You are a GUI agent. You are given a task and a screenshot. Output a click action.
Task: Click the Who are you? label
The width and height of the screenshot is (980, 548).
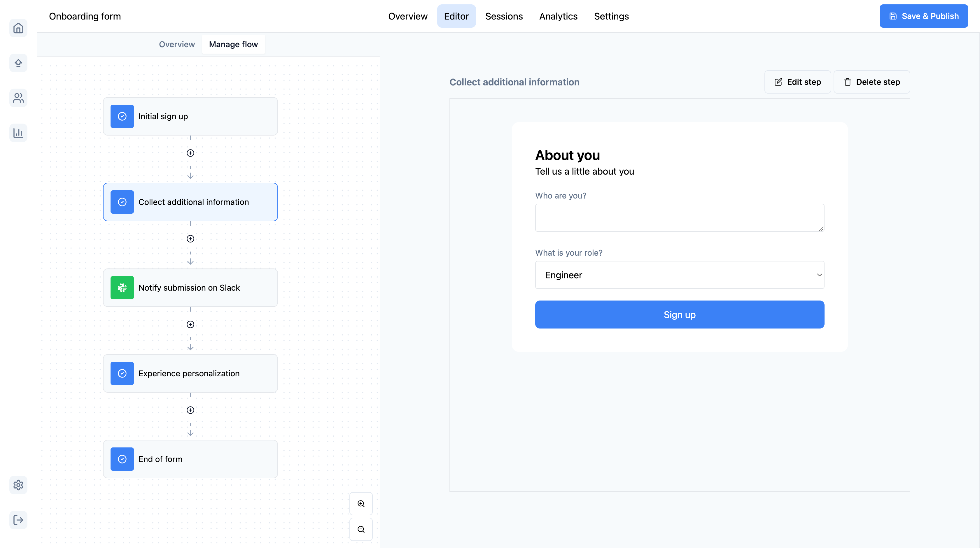click(x=560, y=196)
